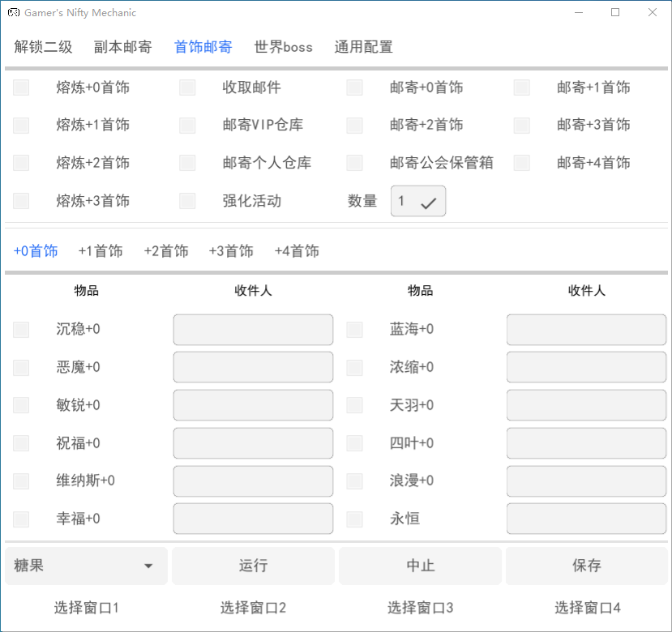Viewport: 672px width, 632px height.
Task: Select the +2首饰 sub-tab
Action: [x=166, y=251]
